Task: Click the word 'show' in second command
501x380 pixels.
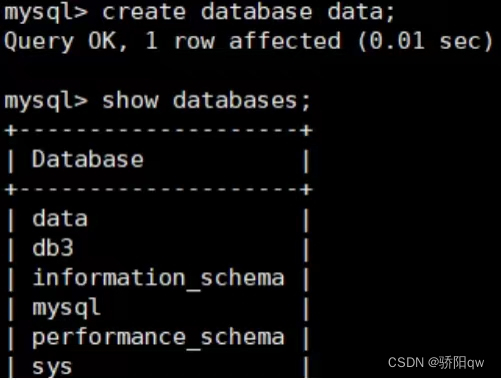Action: pyautogui.click(x=130, y=101)
